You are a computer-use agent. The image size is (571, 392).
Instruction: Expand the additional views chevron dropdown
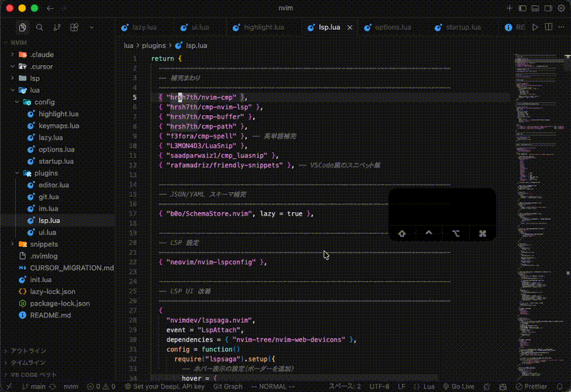click(91, 27)
